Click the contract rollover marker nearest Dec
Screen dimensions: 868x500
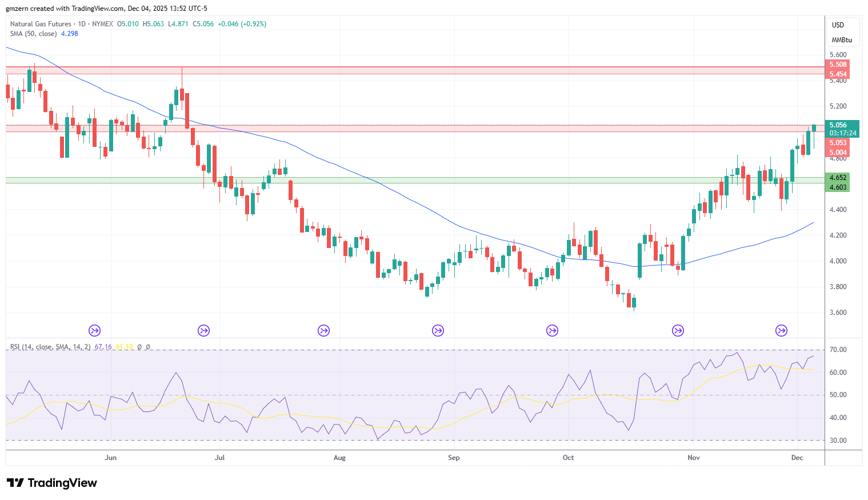point(781,330)
